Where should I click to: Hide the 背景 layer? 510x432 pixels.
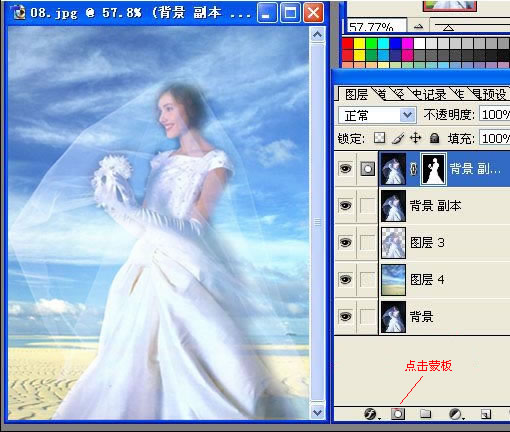[x=345, y=316]
